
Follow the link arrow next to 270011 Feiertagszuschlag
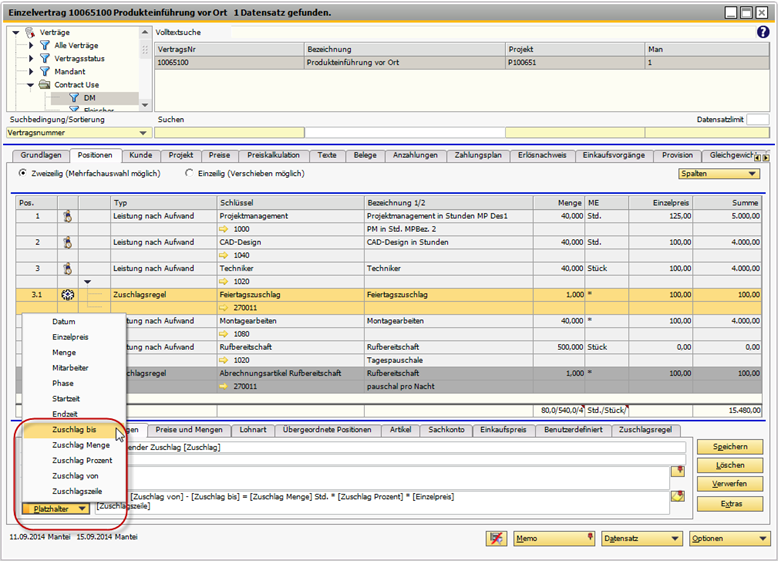pyautogui.click(x=225, y=308)
